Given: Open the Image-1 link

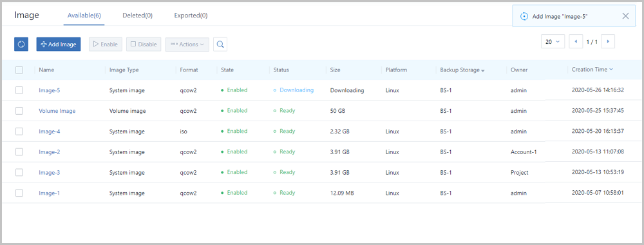Looking at the screenshot, I should 50,193.
